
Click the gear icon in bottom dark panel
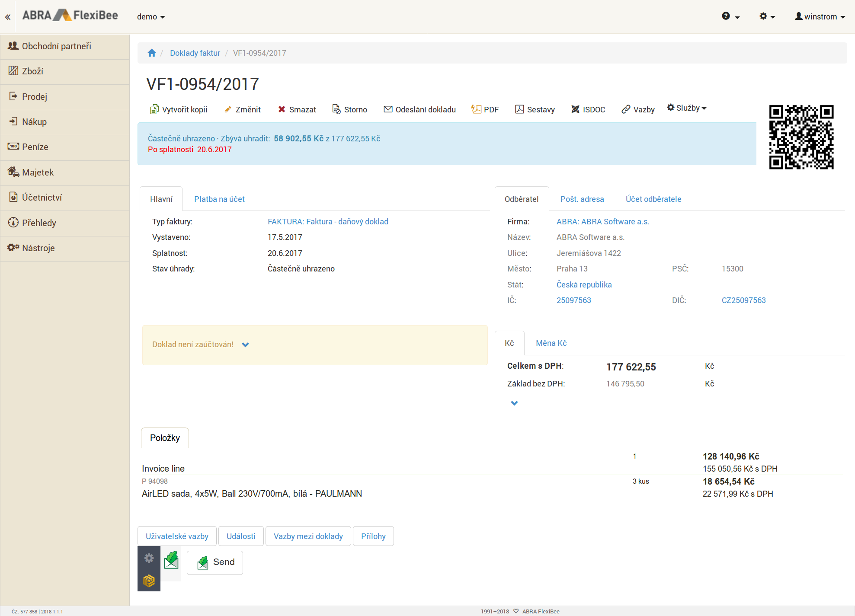149,558
